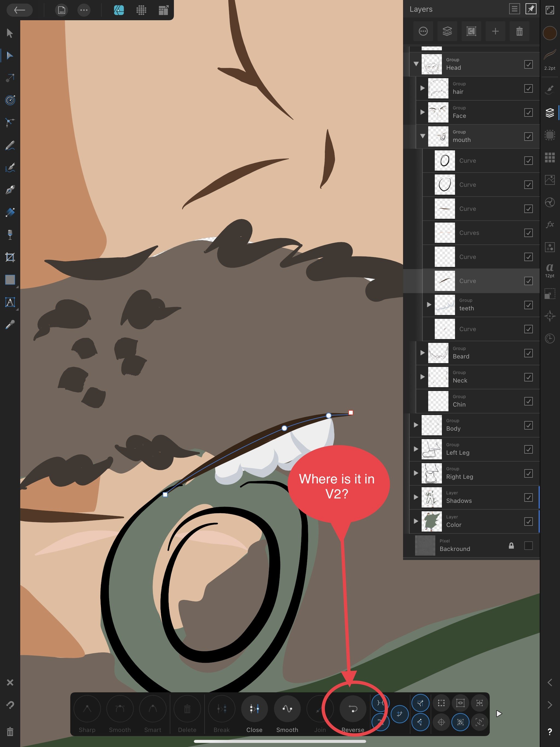Tap the trash icon in left toolbar
This screenshot has width=560, height=747.
(x=10, y=731)
